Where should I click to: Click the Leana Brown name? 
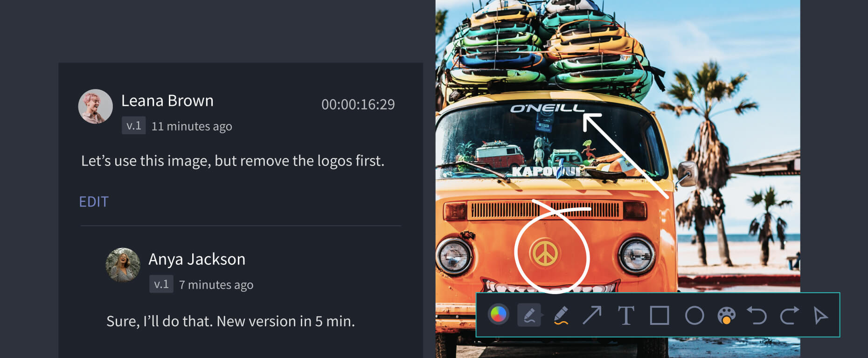point(167,101)
